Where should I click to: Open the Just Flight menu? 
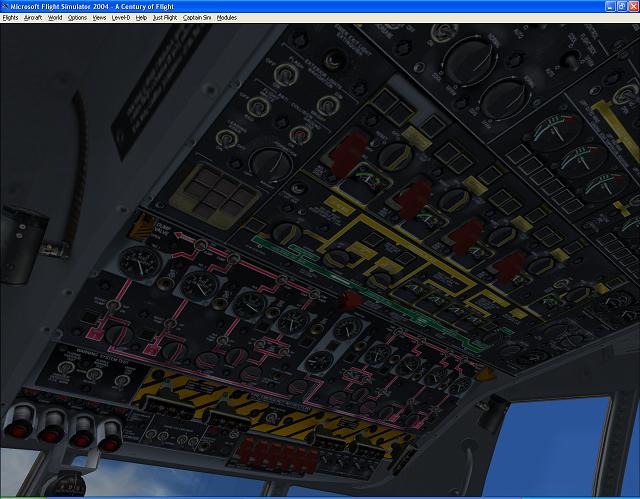pyautogui.click(x=165, y=18)
